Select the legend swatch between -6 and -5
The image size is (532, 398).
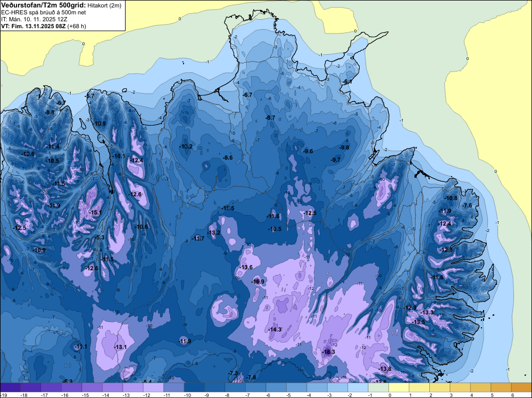[x=276, y=387]
